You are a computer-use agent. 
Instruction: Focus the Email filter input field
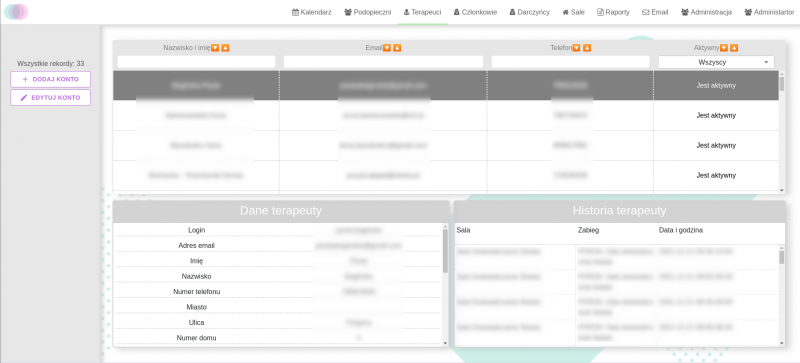(383, 62)
